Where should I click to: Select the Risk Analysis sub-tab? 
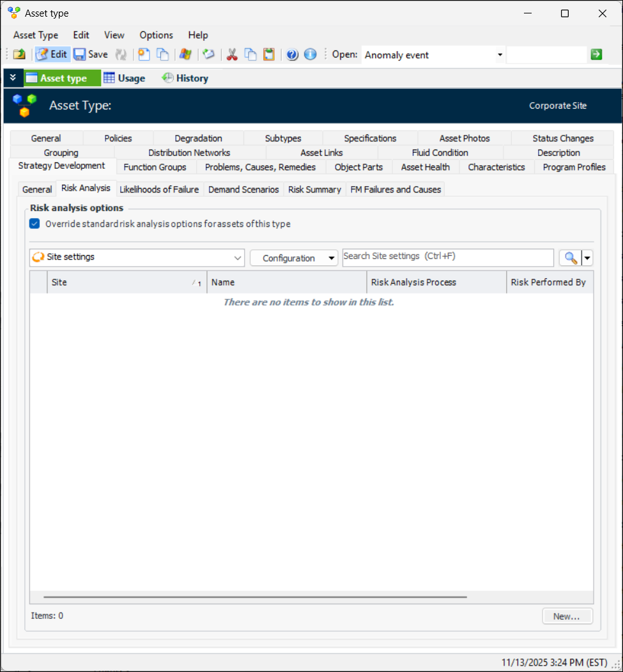tap(86, 188)
